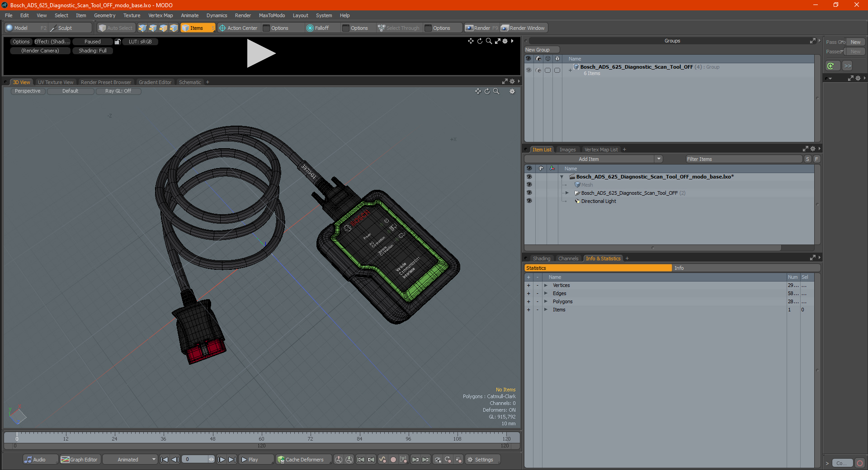Expand Bosch_ADS_625_Diagnostic_Scan_Tool_OFF item tree
The width and height of the screenshot is (868, 470).
click(x=567, y=193)
